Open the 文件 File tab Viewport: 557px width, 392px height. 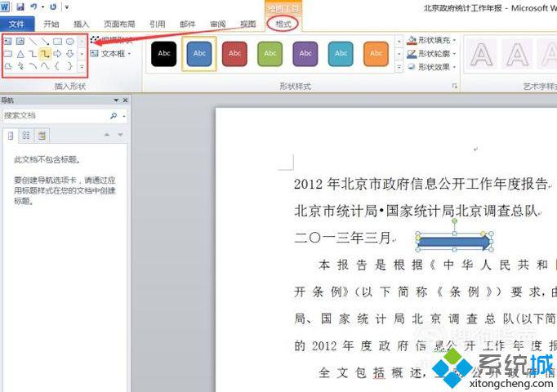16,24
